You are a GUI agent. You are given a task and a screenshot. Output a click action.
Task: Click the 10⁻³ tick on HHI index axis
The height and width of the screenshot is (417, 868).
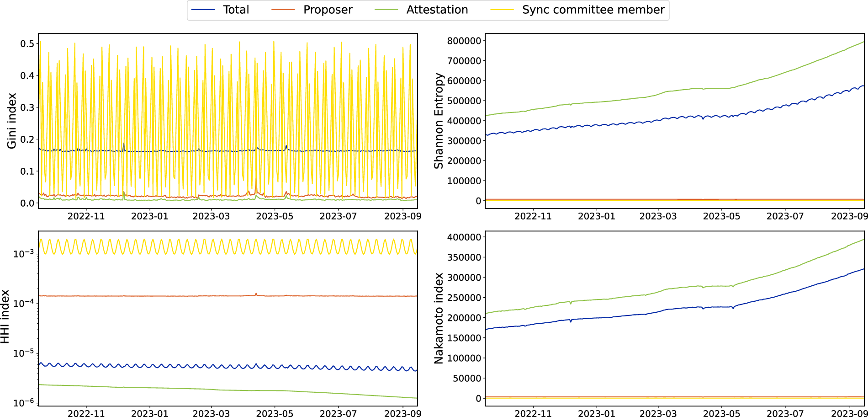23,253
